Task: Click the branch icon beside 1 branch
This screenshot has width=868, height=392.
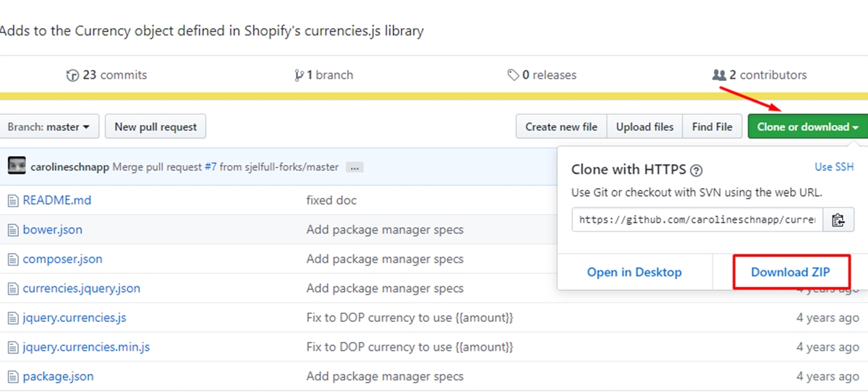Action: click(299, 75)
